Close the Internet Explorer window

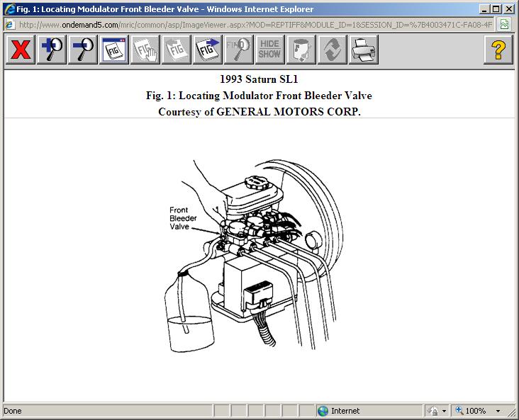[x=509, y=9]
